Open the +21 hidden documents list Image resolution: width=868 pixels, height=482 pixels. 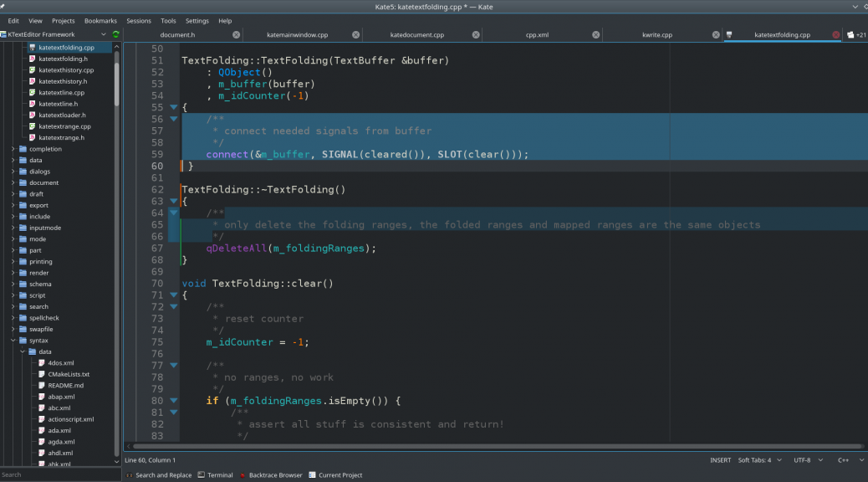pos(856,35)
